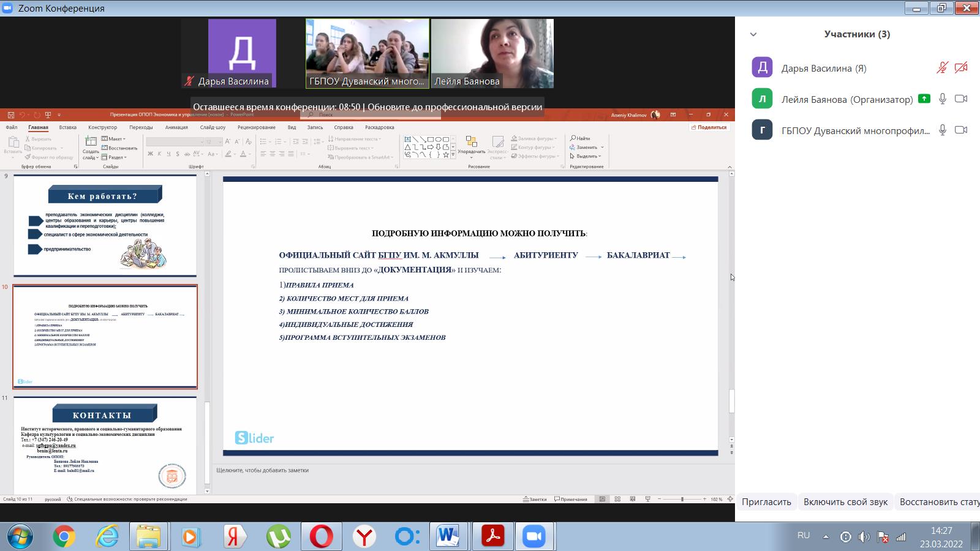The width and height of the screenshot is (980, 551).
Task: Select the КОНТАКТЫ slide thumbnail
Action: coord(105,445)
